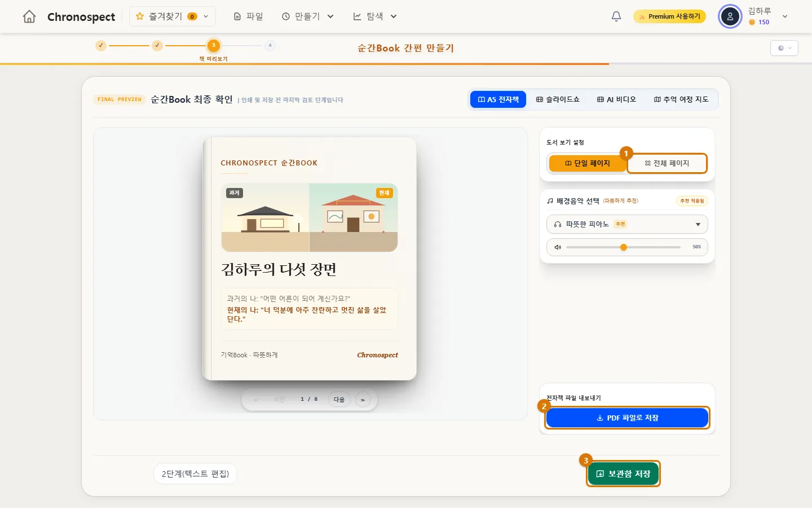
Task: Click the headphones icon in the music selector
Action: tap(558, 224)
